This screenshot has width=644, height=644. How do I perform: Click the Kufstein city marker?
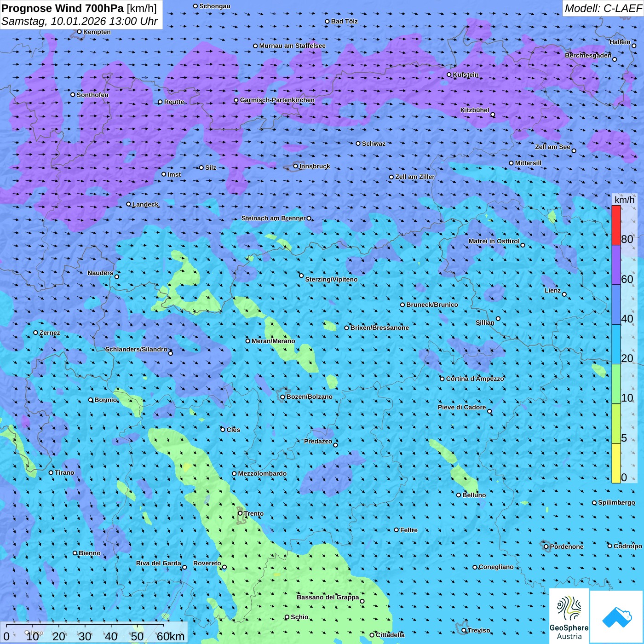(x=449, y=75)
